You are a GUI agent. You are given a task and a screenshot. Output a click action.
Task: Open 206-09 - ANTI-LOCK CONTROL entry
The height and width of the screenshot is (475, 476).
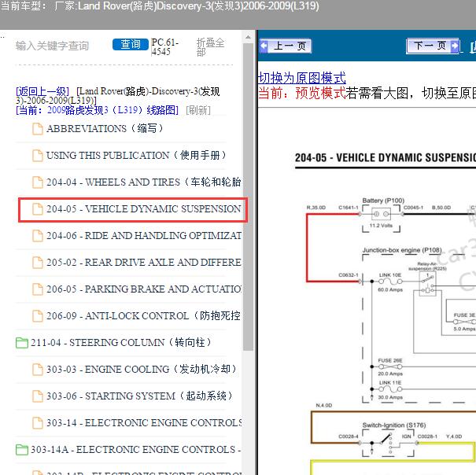tap(144, 315)
